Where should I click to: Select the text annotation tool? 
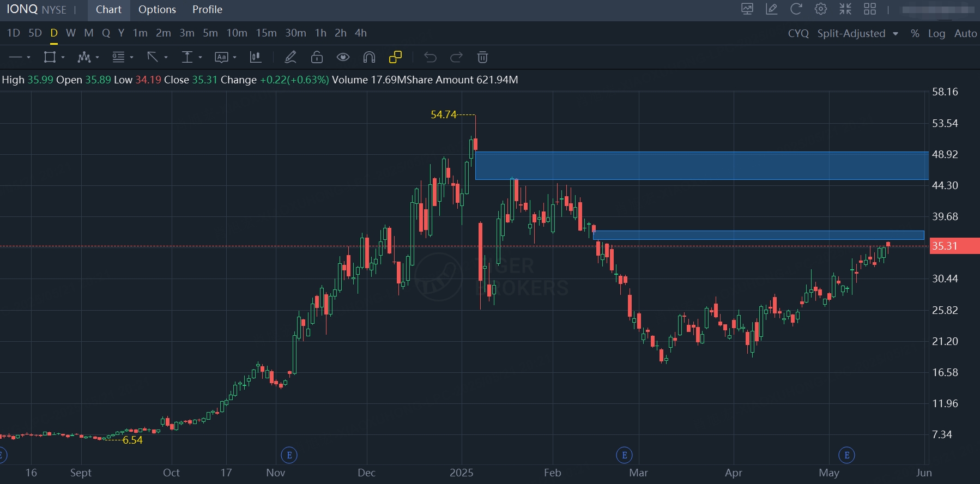tap(221, 57)
